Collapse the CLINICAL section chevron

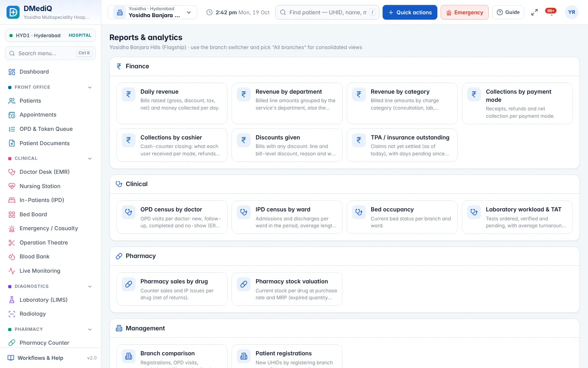pyautogui.click(x=90, y=159)
